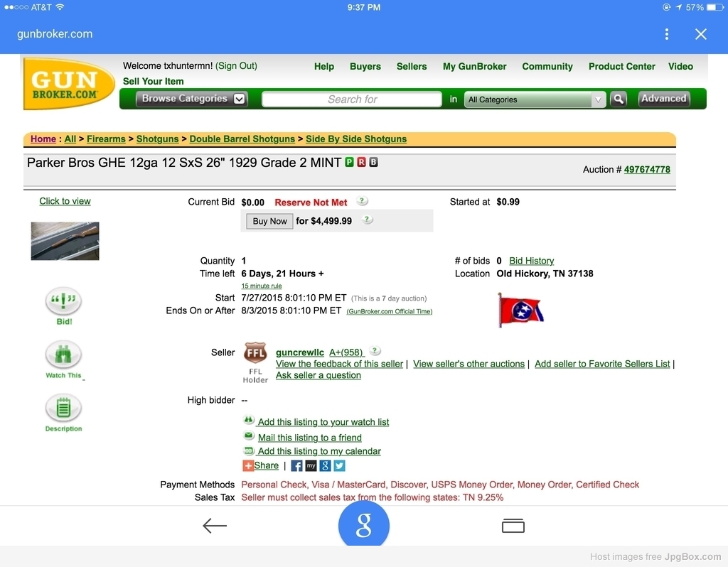Tap the browser back arrow
The height and width of the screenshot is (567, 728).
pyautogui.click(x=215, y=525)
